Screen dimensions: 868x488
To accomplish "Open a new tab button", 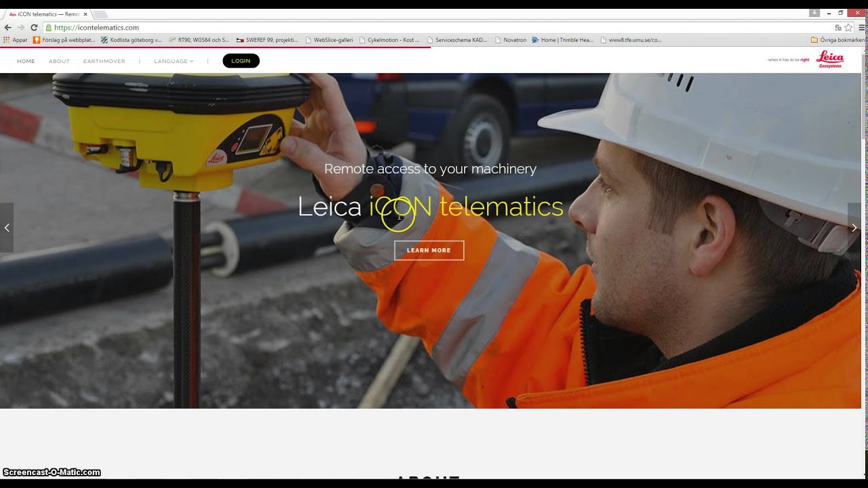I will (x=100, y=14).
